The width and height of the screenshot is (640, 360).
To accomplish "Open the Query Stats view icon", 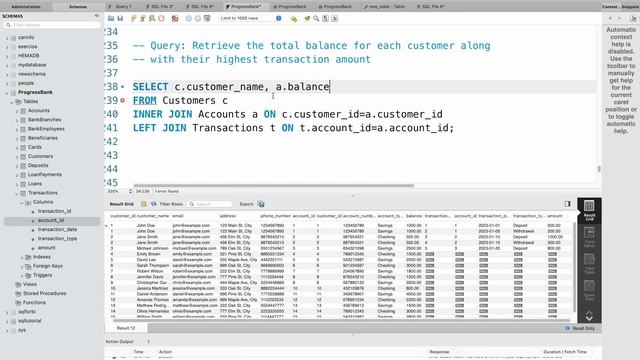I will click(589, 290).
